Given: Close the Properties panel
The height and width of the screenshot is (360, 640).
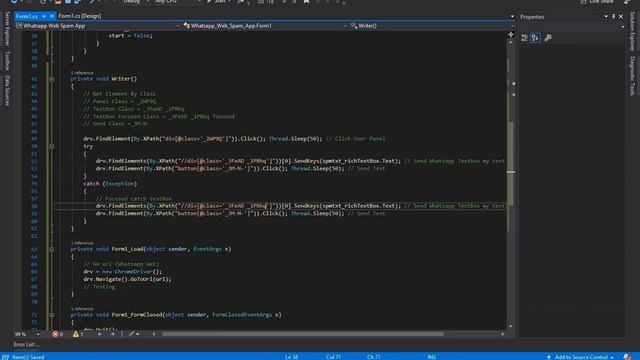Looking at the screenshot, I should [x=621, y=17].
